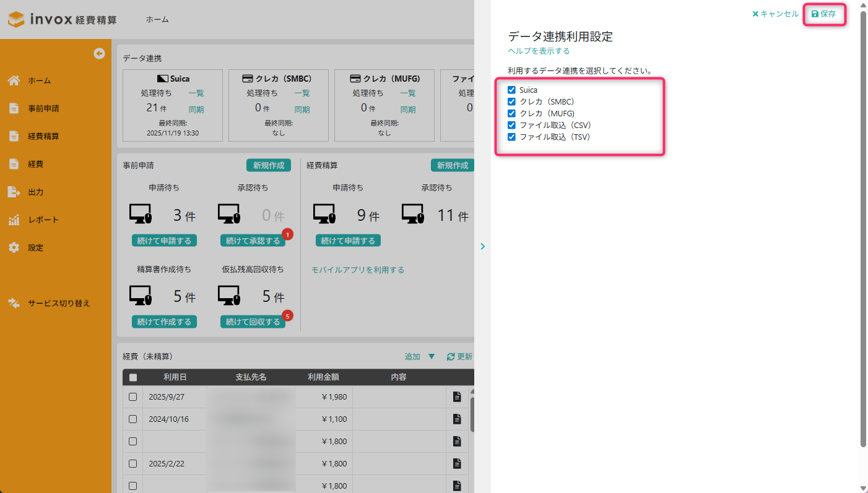868x493 pixels.
Task: Toggle the ファイル取込（CSV） checkbox
Action: [511, 125]
